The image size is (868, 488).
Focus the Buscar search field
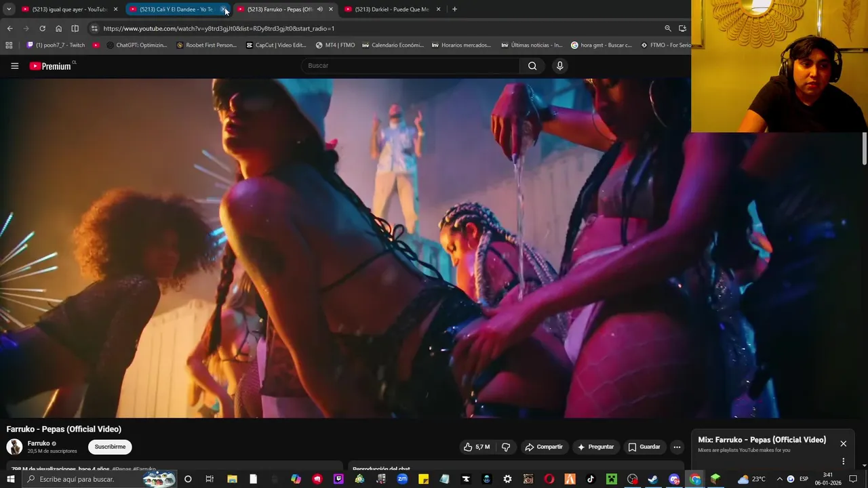[410, 66]
